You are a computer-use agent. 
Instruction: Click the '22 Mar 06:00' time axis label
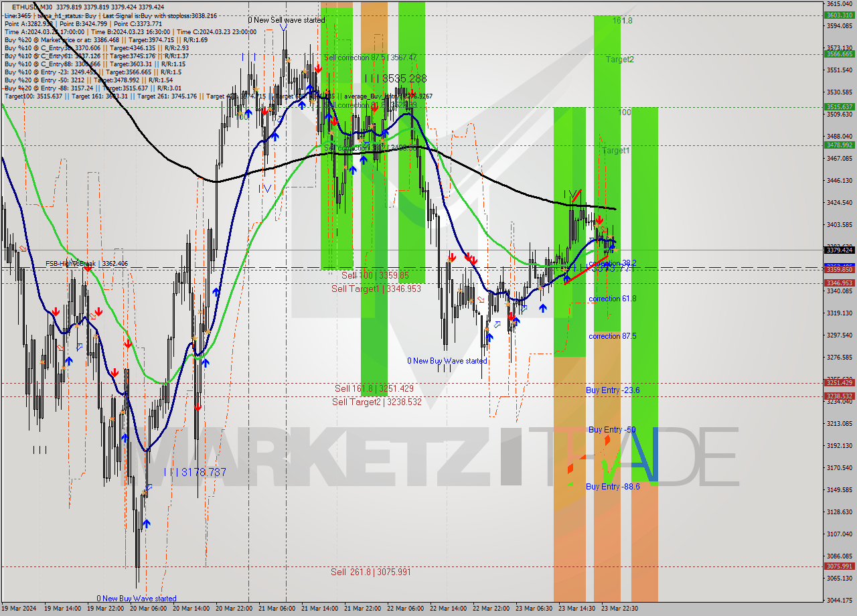point(405,609)
